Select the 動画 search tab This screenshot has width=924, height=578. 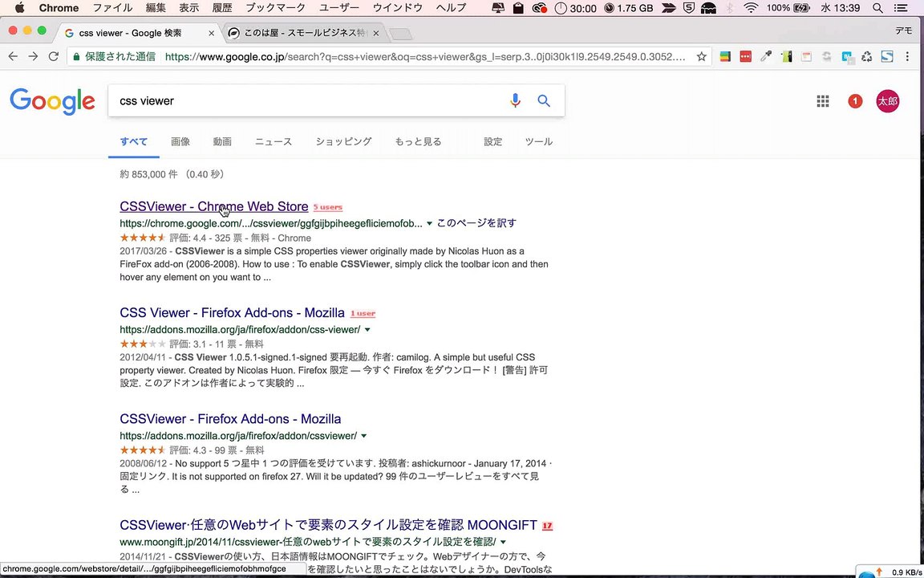click(x=222, y=141)
